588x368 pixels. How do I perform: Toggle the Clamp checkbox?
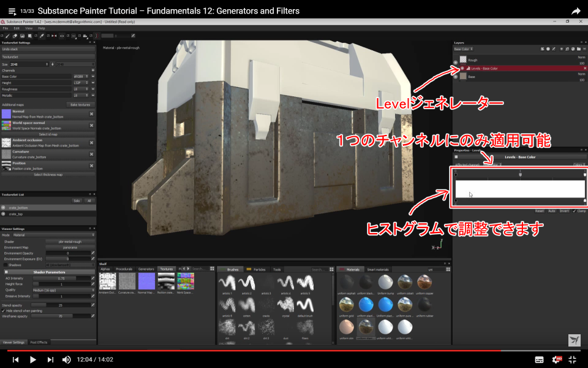(574, 211)
